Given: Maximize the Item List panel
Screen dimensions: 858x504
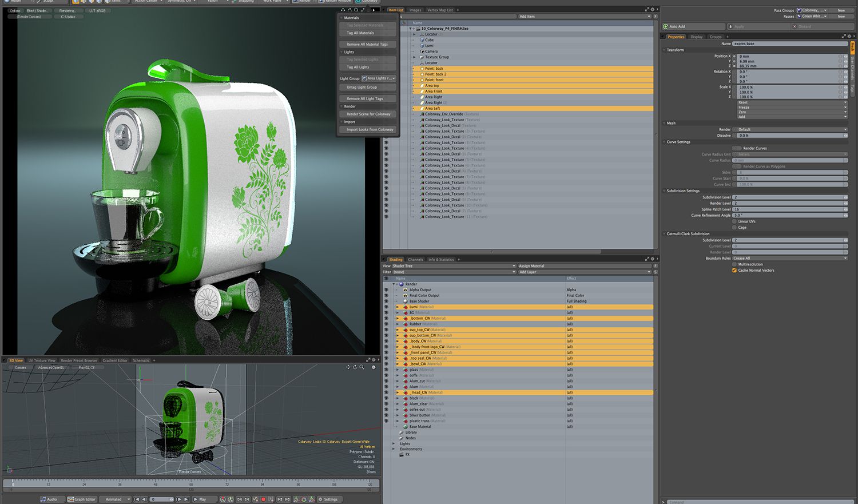Looking at the screenshot, I should point(647,10).
